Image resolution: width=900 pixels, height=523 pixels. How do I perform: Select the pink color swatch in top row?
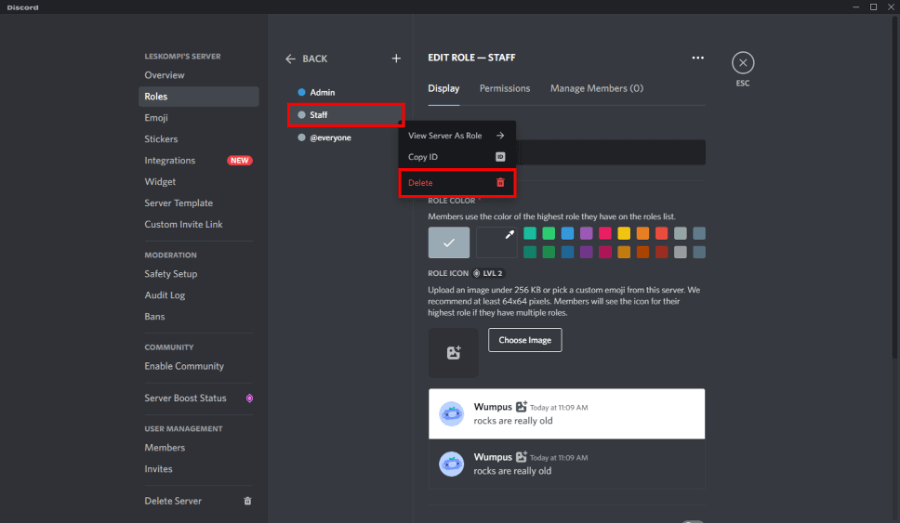(605, 233)
